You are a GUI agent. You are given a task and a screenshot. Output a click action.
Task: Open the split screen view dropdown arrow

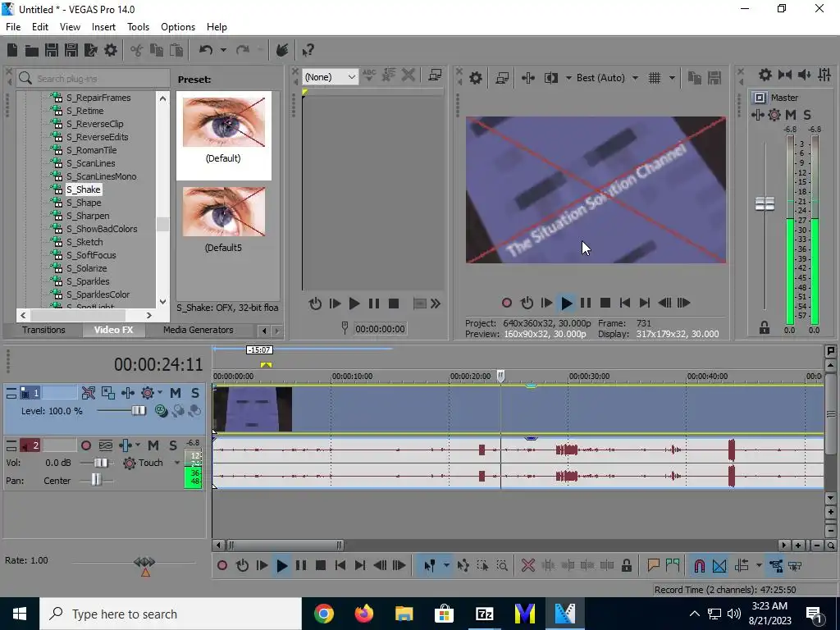568,78
